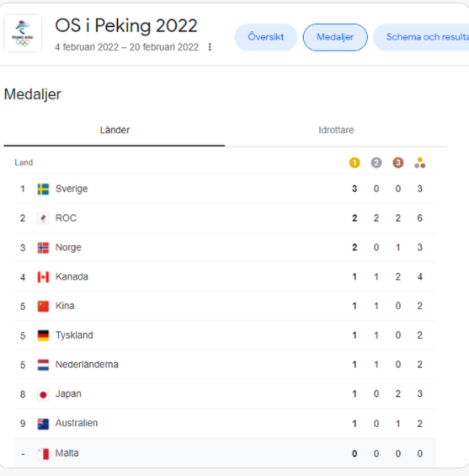Image resolution: width=469 pixels, height=476 pixels.
Task: Click the ROC flag icon
Action: coord(43,218)
